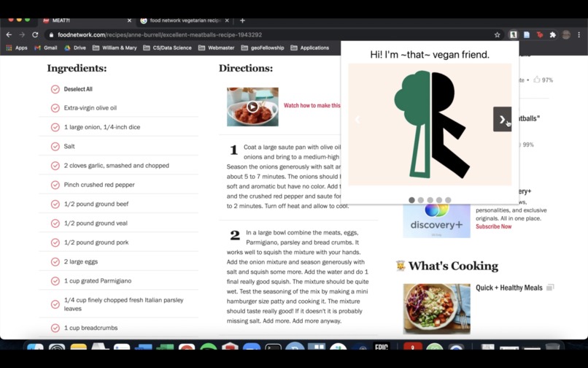Uncheck the 1 large onion ingredient

(x=55, y=127)
